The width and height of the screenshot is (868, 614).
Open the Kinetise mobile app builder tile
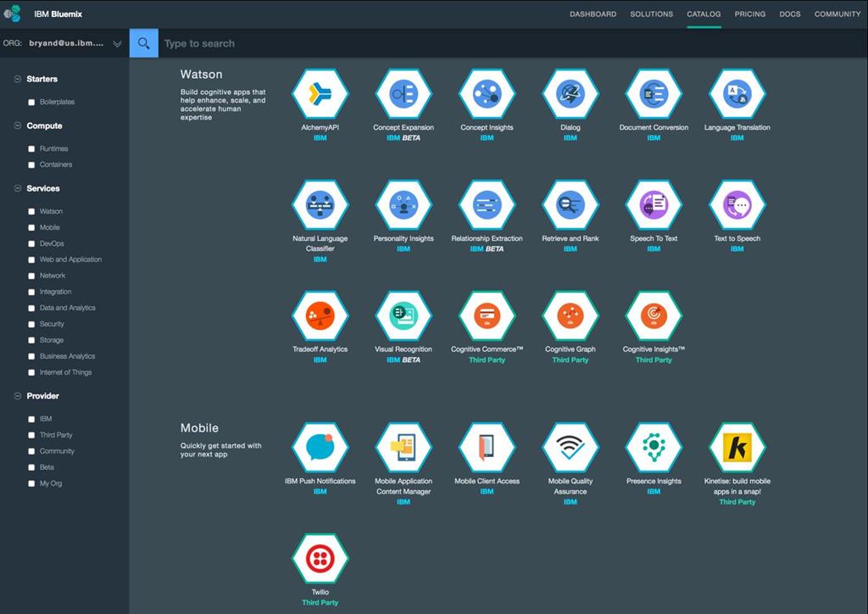[737, 447]
